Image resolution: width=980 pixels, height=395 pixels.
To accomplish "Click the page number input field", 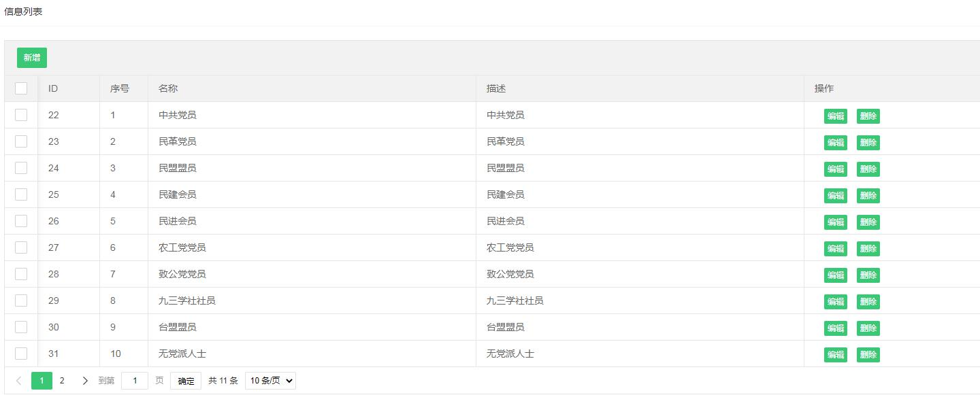I will [134, 381].
